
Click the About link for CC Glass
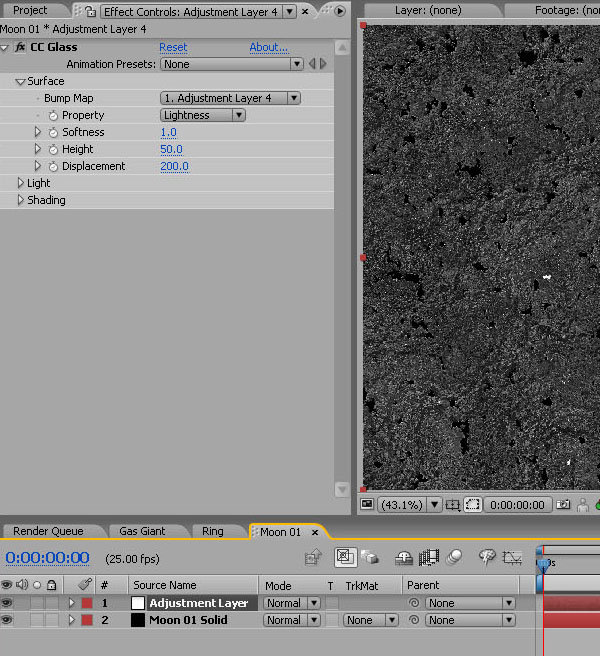pyautogui.click(x=268, y=47)
